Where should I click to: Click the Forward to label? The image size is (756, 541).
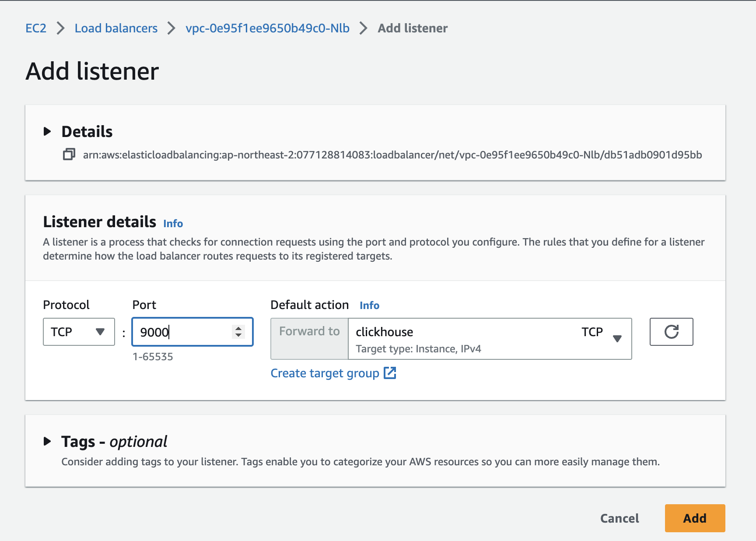pyautogui.click(x=309, y=331)
